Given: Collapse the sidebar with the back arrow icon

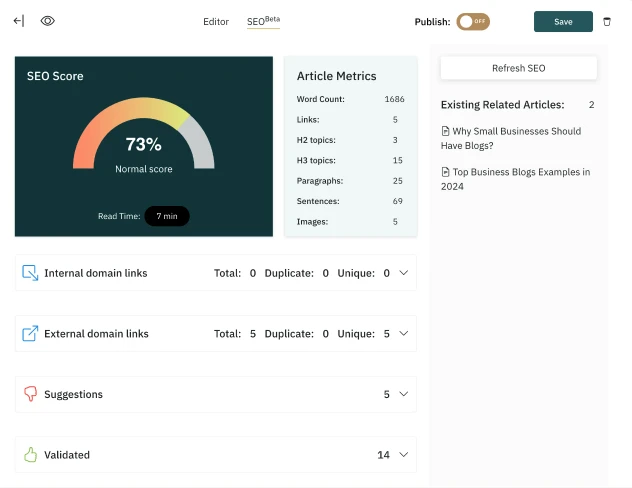Looking at the screenshot, I should point(19,21).
